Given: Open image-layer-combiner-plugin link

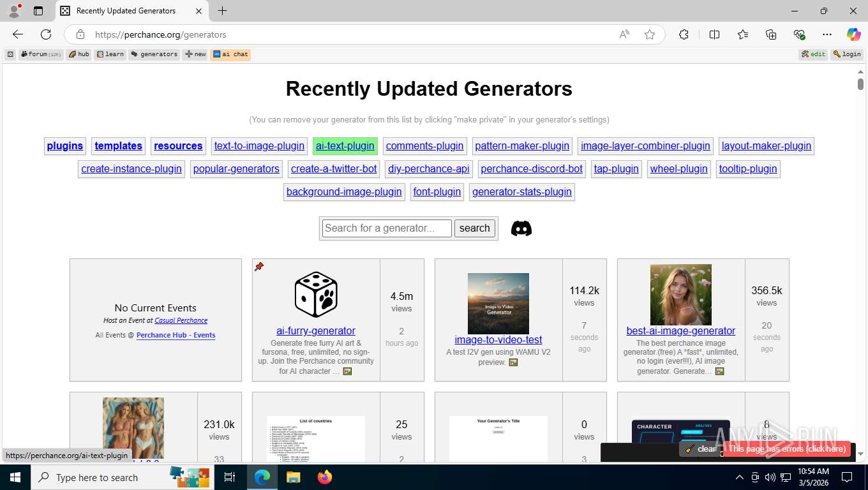Looking at the screenshot, I should tap(645, 146).
